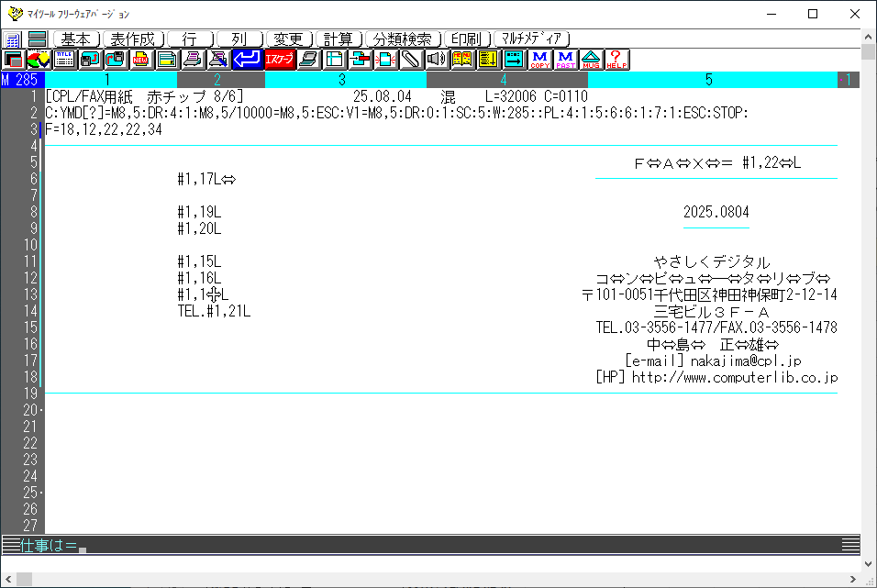Click the M PAST toolbar icon
The width and height of the screenshot is (877, 588).
point(566,60)
